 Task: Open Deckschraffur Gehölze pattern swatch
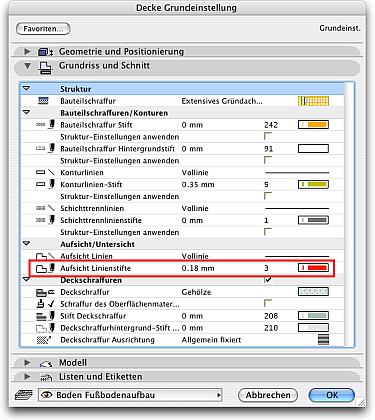coord(313,292)
